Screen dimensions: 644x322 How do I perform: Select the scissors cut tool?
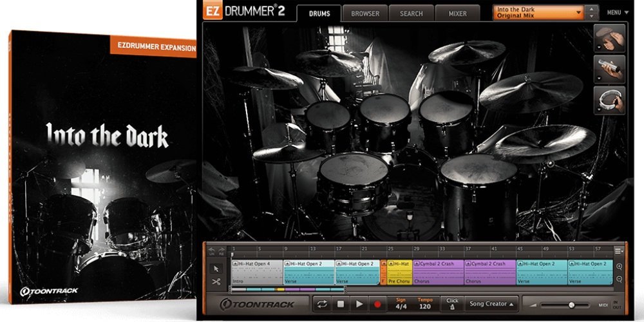coord(217,281)
